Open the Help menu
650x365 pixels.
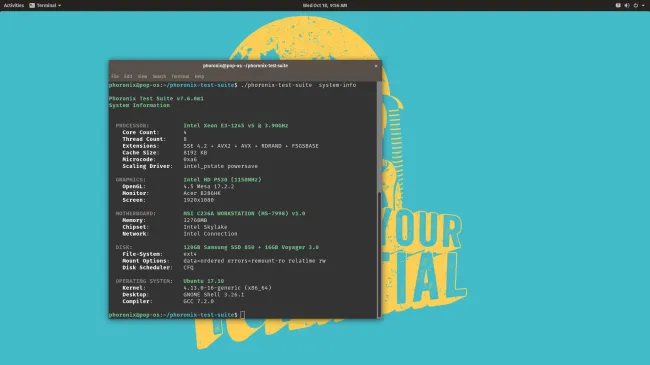[x=199, y=76]
